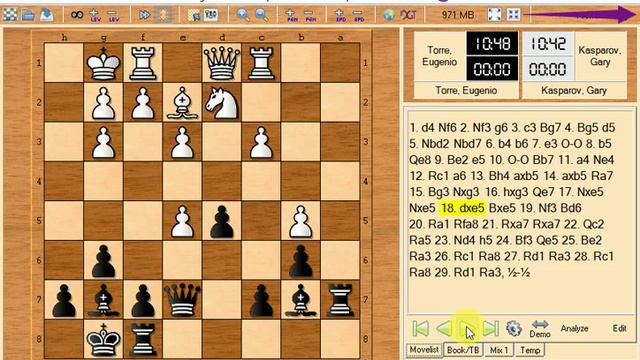
Task: Select move 16. hxg3 in movelist
Action: [506, 192]
